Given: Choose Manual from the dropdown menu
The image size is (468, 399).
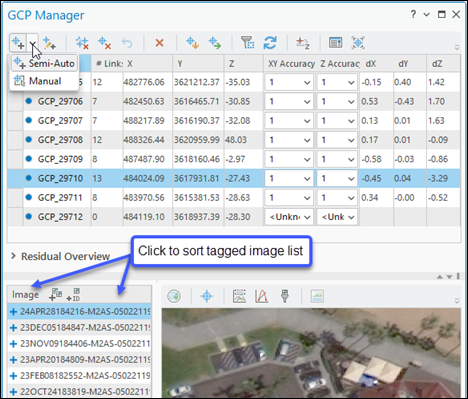Looking at the screenshot, I should point(44,81).
